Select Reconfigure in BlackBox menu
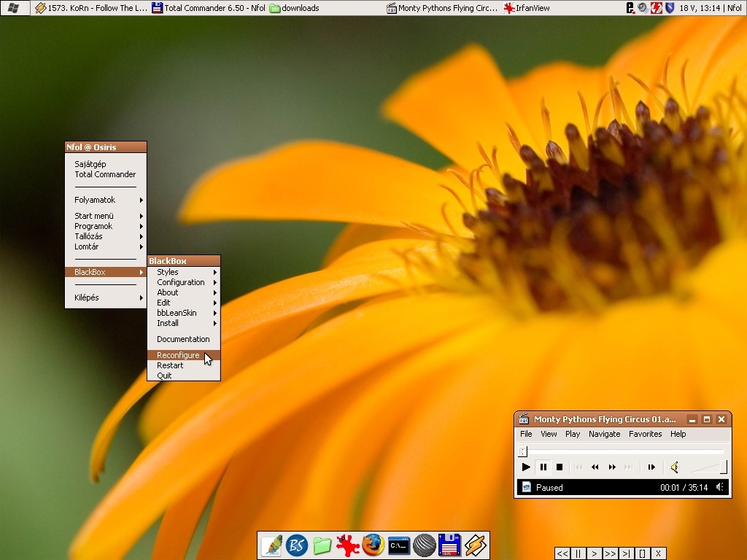 (178, 355)
